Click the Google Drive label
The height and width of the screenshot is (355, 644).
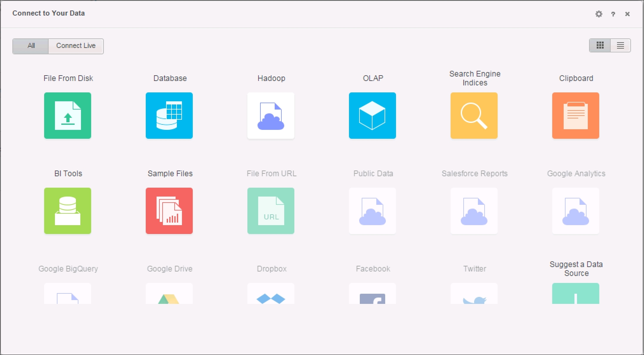coord(170,269)
